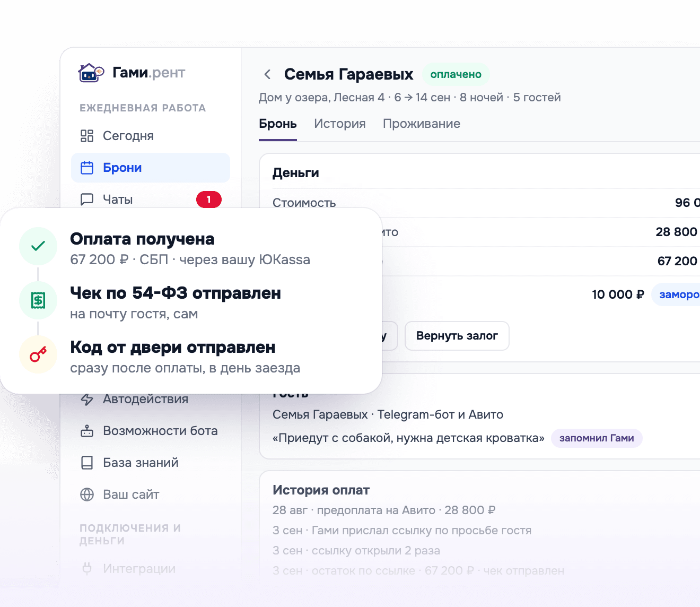Click the ЕЖЕДНЕВНАЯ РАБОТА sidebar heading
The width and height of the screenshot is (700, 607).
pyautogui.click(x=143, y=108)
